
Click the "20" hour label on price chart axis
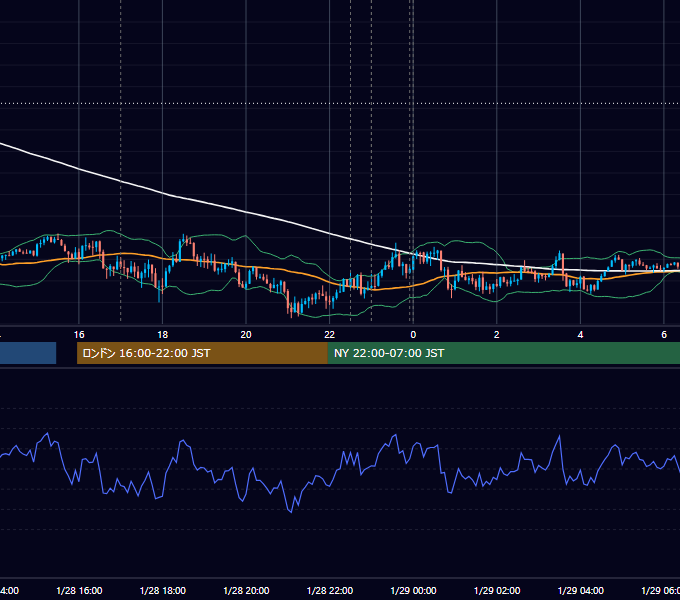[x=246, y=335]
